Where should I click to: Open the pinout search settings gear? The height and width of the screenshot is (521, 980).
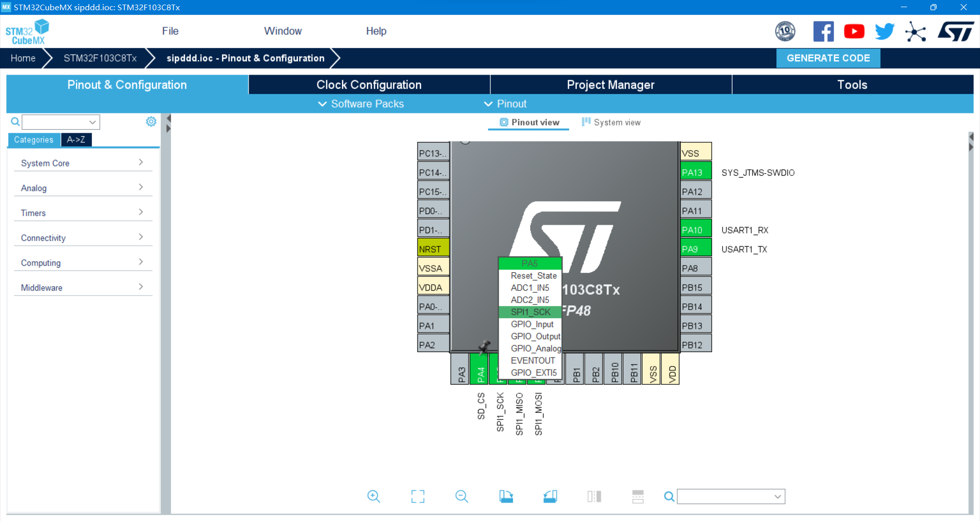151,122
